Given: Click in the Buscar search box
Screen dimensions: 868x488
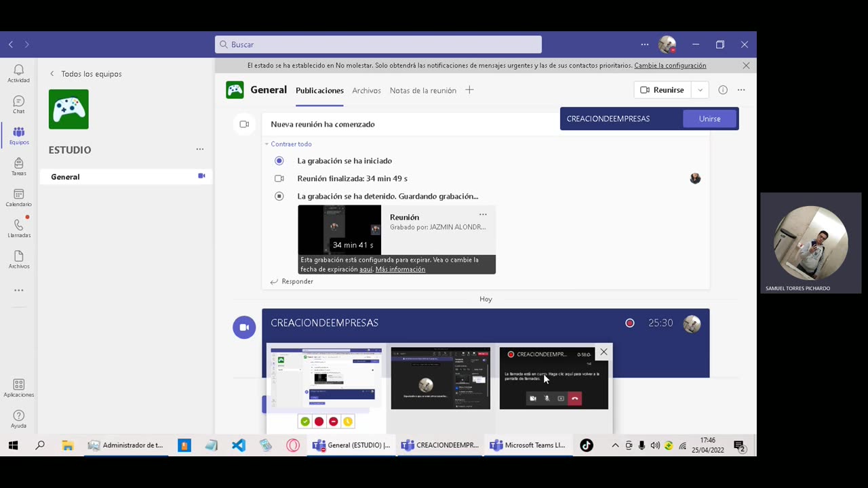Looking at the screenshot, I should tap(378, 44).
